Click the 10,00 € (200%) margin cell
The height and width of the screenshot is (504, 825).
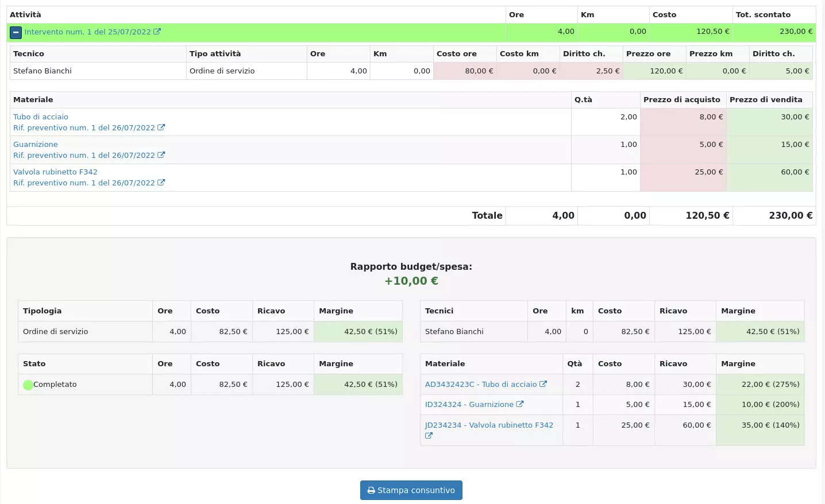(760, 405)
